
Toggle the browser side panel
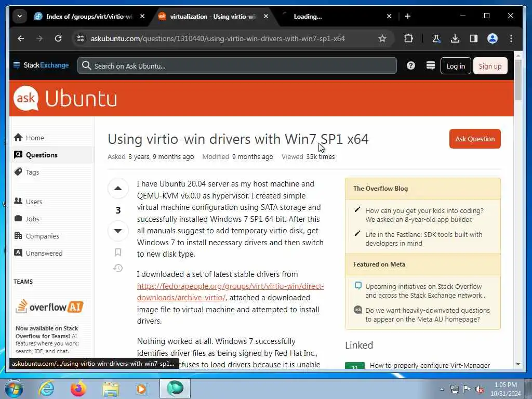click(474, 38)
